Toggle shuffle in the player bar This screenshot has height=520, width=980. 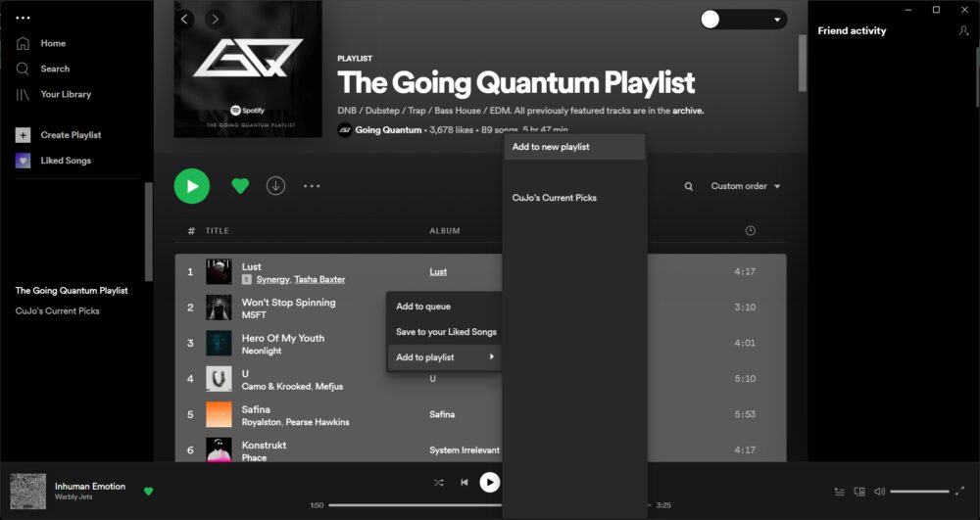pos(439,483)
